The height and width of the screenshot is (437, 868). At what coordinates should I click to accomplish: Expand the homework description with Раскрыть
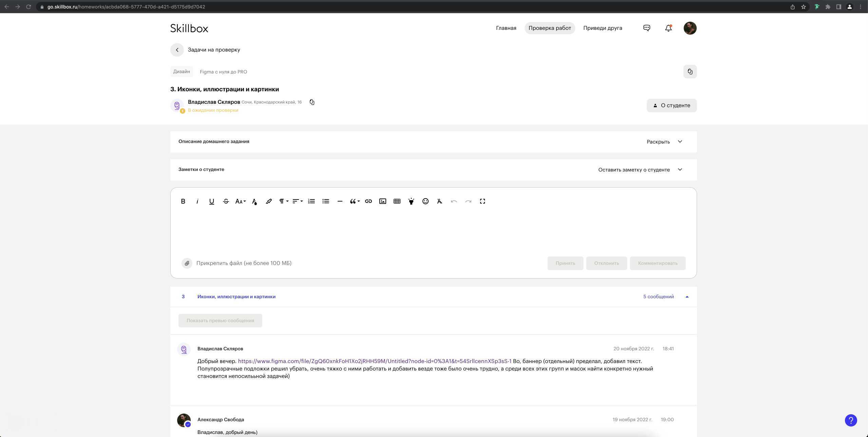pos(664,141)
